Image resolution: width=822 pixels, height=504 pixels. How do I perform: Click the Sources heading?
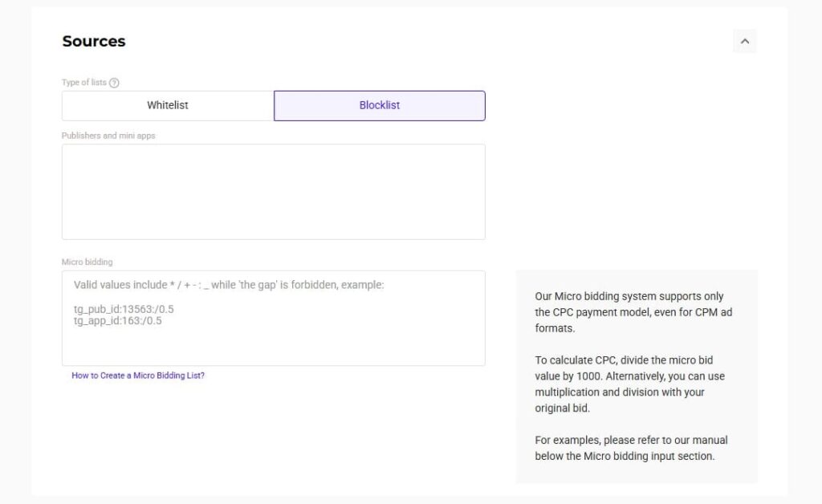94,42
